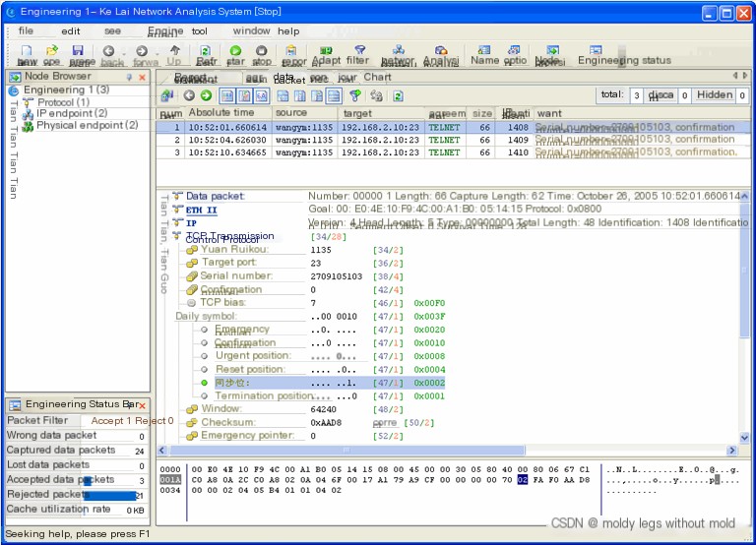Open the tool menu
This screenshot has width=756, height=545.
click(199, 31)
